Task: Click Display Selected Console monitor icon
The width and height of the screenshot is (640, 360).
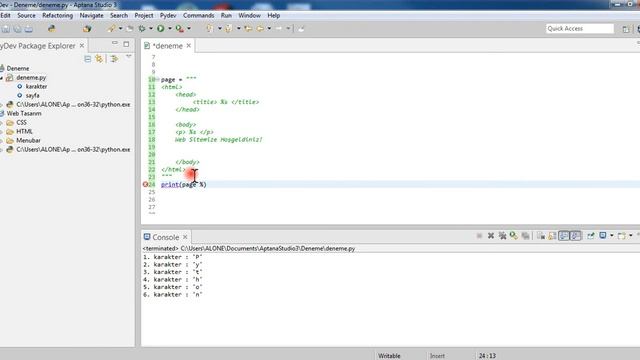Action: point(602,236)
